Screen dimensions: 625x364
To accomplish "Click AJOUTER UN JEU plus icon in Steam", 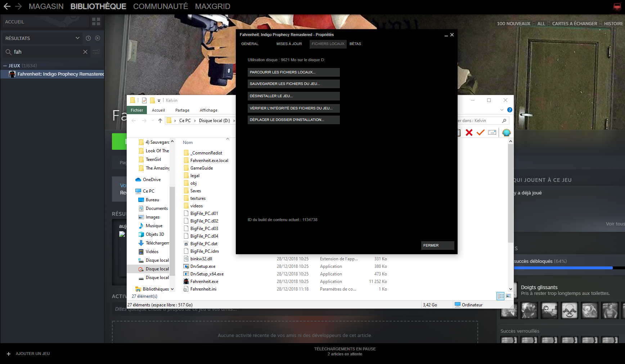I will pos(9,354).
